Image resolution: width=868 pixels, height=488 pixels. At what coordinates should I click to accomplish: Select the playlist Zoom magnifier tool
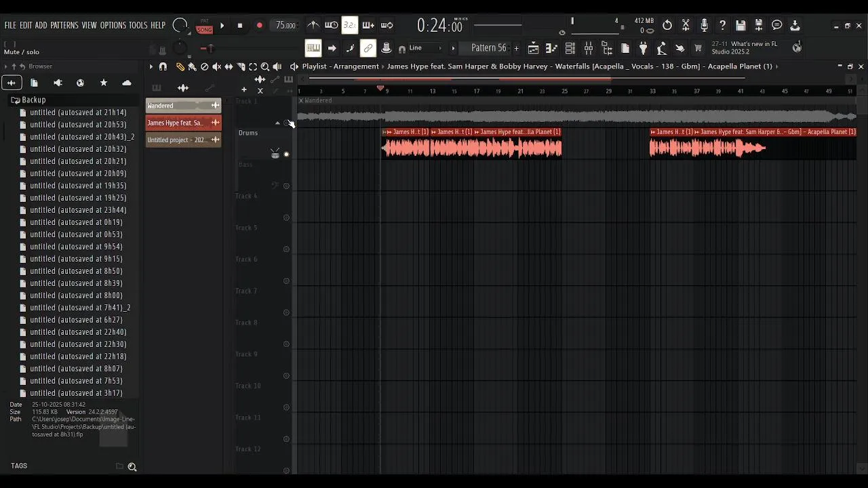pyautogui.click(x=265, y=66)
